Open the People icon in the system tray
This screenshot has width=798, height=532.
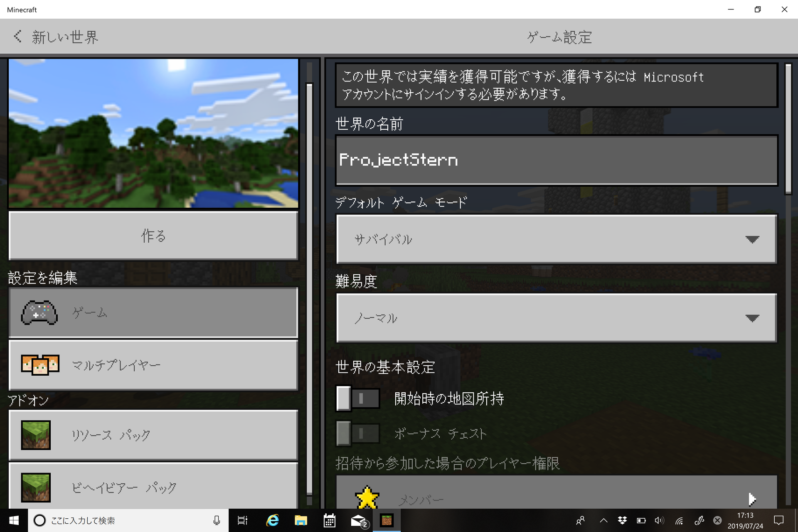[581, 520]
